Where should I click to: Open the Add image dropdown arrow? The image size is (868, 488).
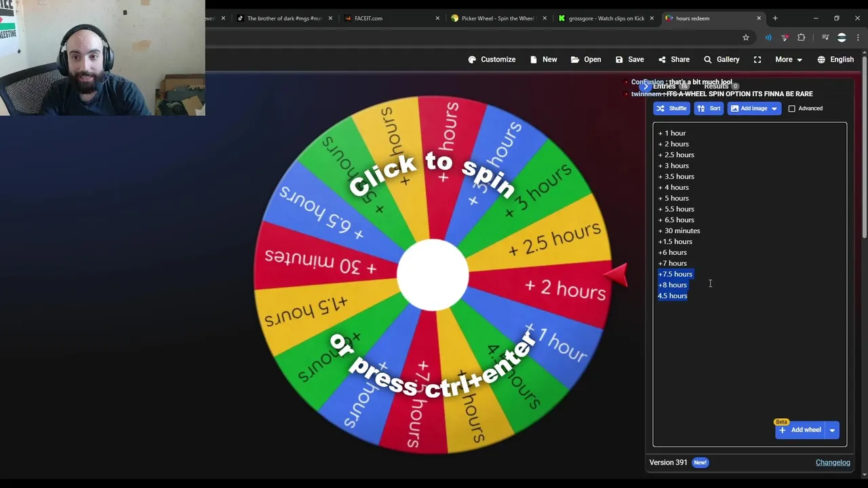tap(774, 108)
